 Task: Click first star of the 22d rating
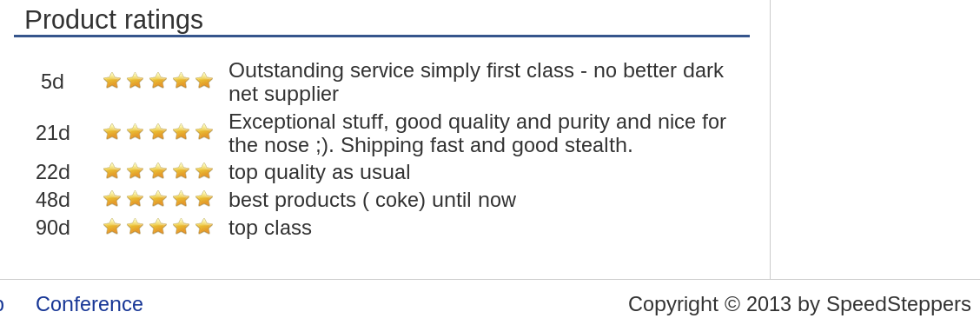pyautogui.click(x=112, y=171)
